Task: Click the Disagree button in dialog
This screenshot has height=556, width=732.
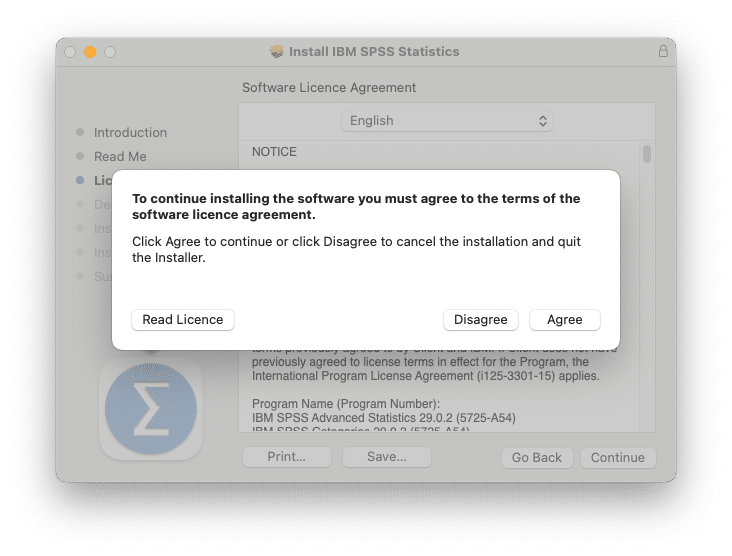Action: pos(480,320)
